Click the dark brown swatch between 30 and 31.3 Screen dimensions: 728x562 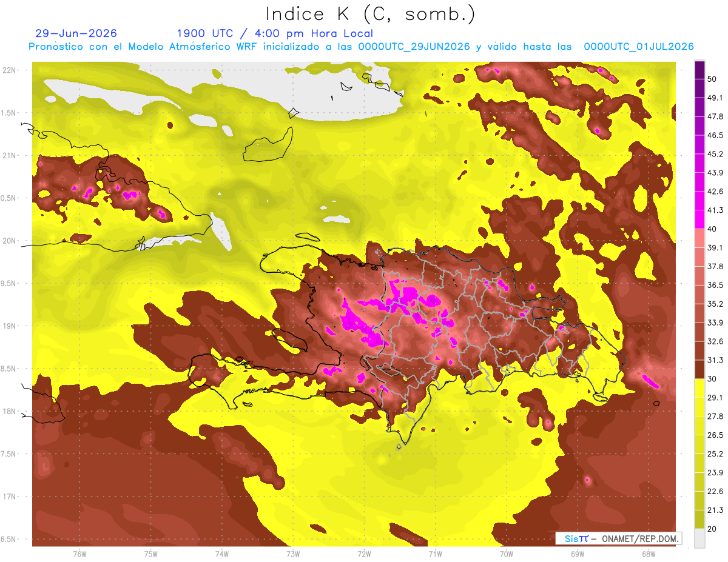699,370
